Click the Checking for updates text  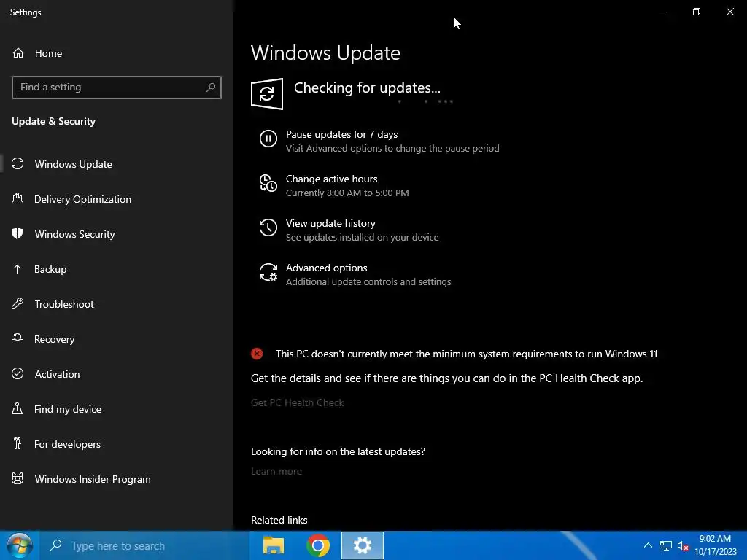[367, 87]
